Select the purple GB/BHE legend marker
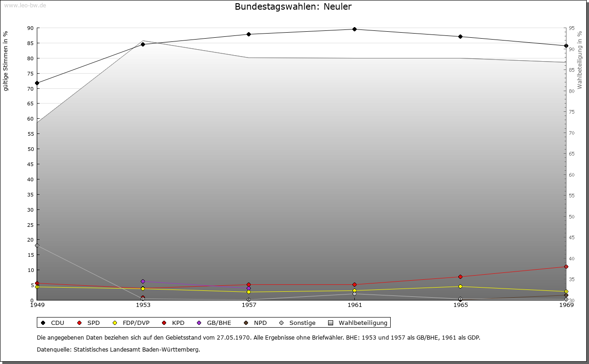The image size is (589, 364). (x=199, y=323)
